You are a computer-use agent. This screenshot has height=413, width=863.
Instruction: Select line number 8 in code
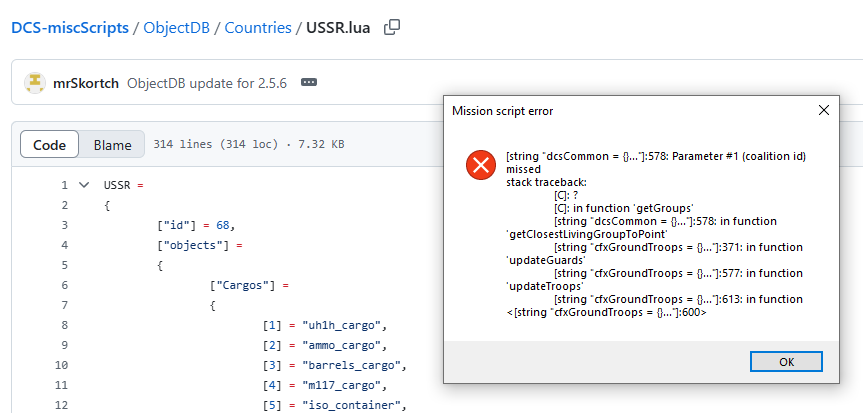(65, 325)
